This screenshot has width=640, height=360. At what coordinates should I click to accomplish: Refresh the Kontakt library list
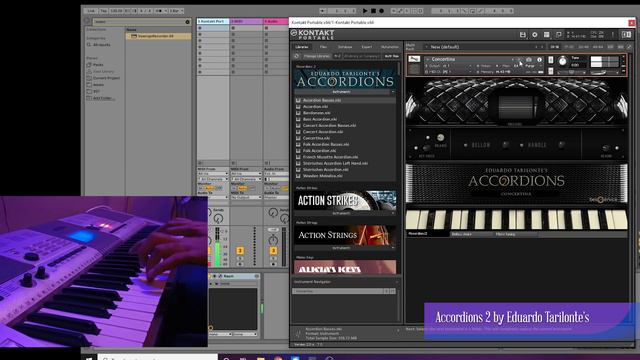coord(297,56)
